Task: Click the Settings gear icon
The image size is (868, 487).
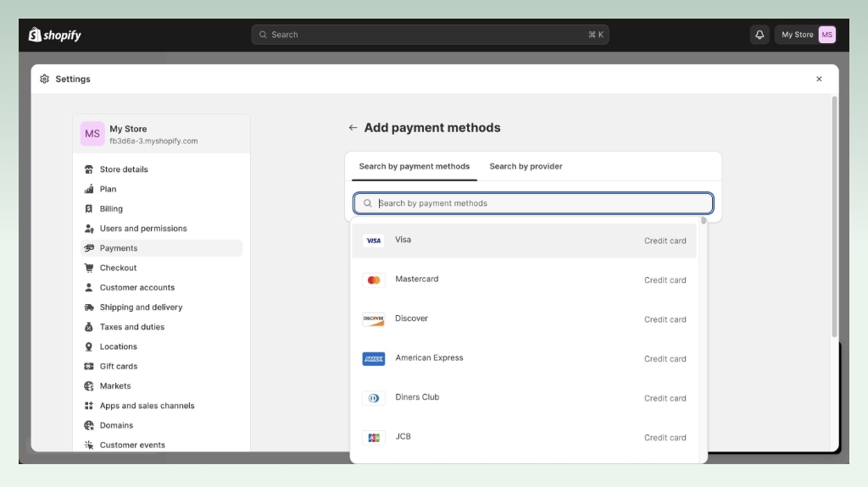Action: [x=44, y=79]
